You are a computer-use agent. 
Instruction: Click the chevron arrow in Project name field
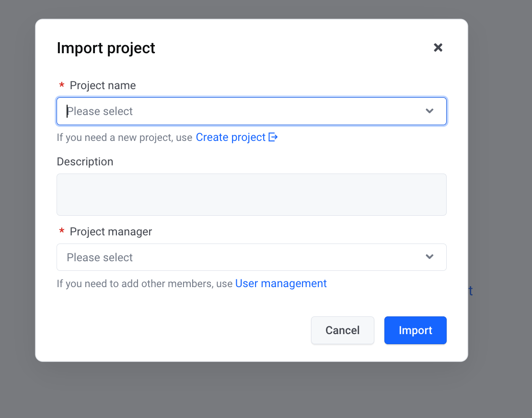click(x=429, y=111)
